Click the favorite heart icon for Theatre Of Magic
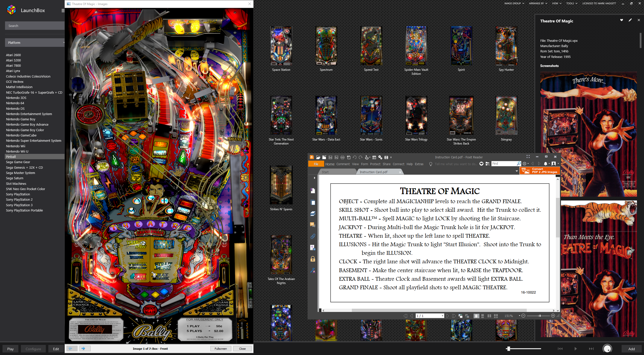Viewport: 644px width, 355px height. pos(622,20)
